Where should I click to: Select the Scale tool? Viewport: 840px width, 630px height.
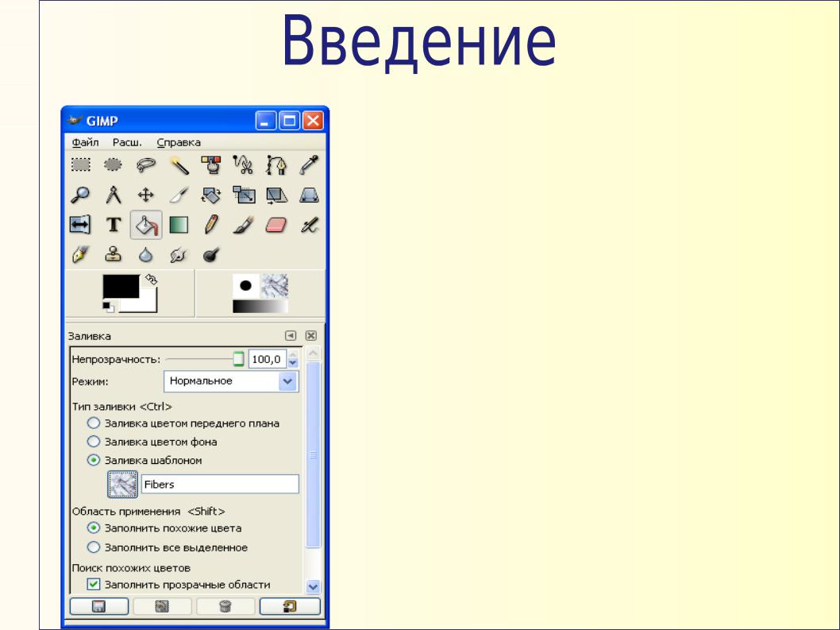[244, 195]
